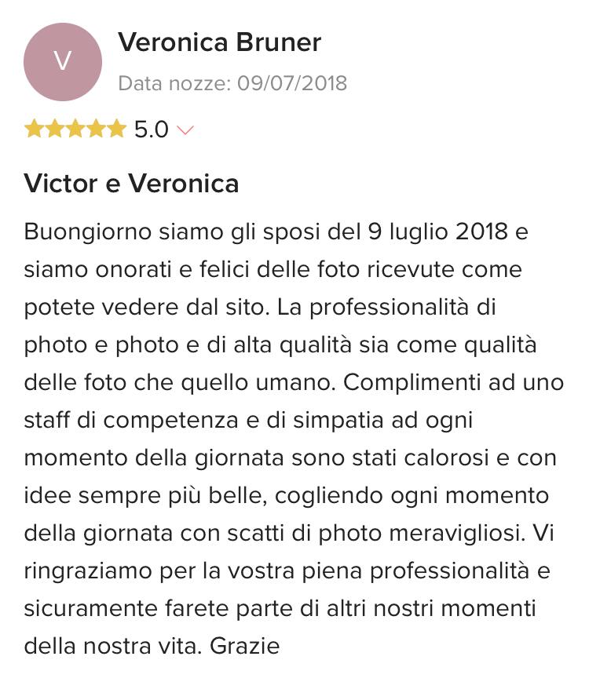
Task: Click the fifth gold rating star
Action: click(117, 129)
